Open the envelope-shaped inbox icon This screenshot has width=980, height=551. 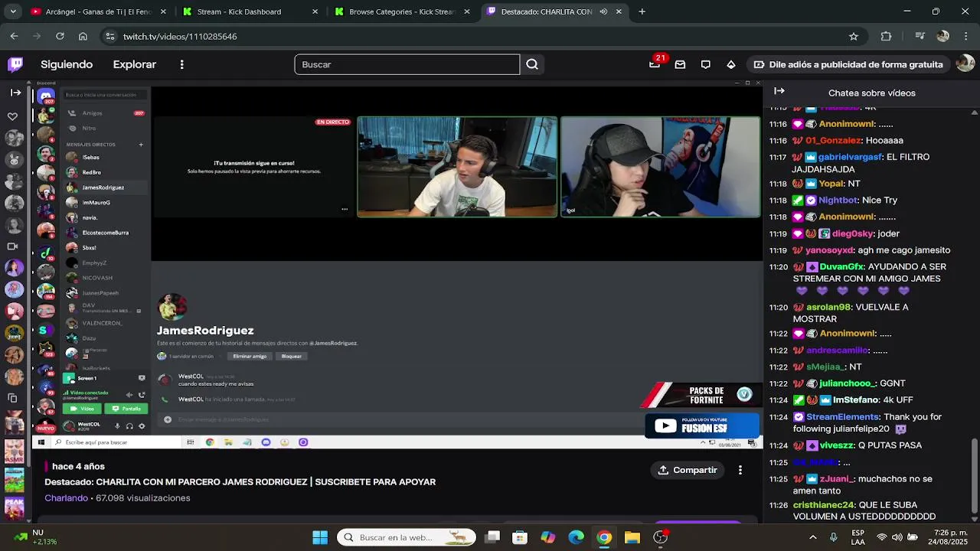(680, 64)
